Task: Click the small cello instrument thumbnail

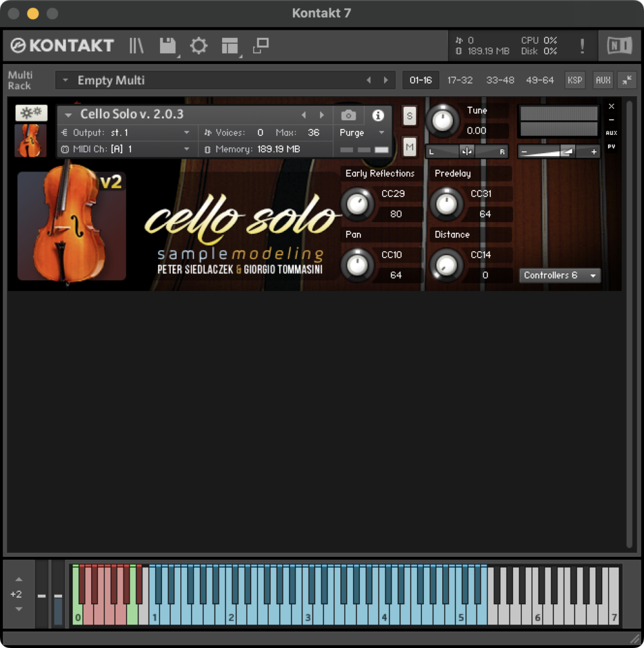Action: [x=30, y=140]
